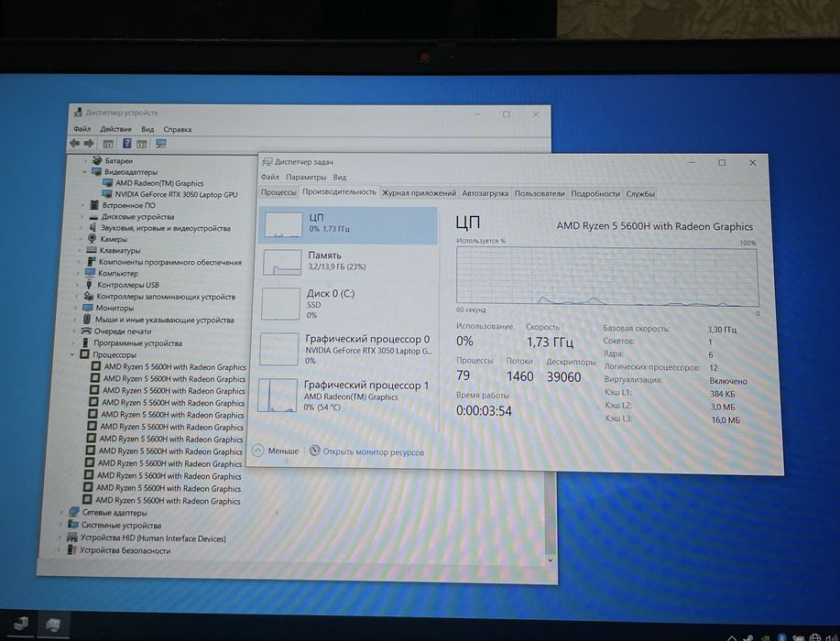Select the Диск 0 (C:) performance item
Image resolution: width=840 pixels, height=641 pixels.
[x=347, y=304]
